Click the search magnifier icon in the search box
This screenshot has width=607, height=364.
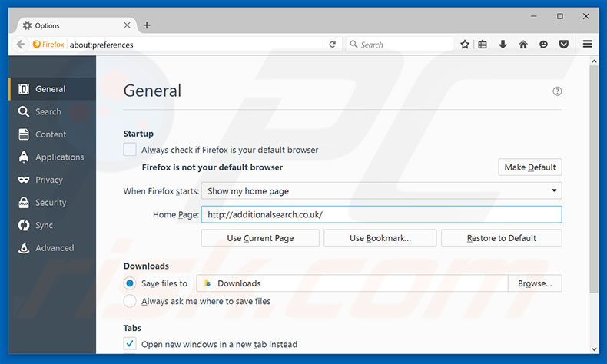[353, 45]
